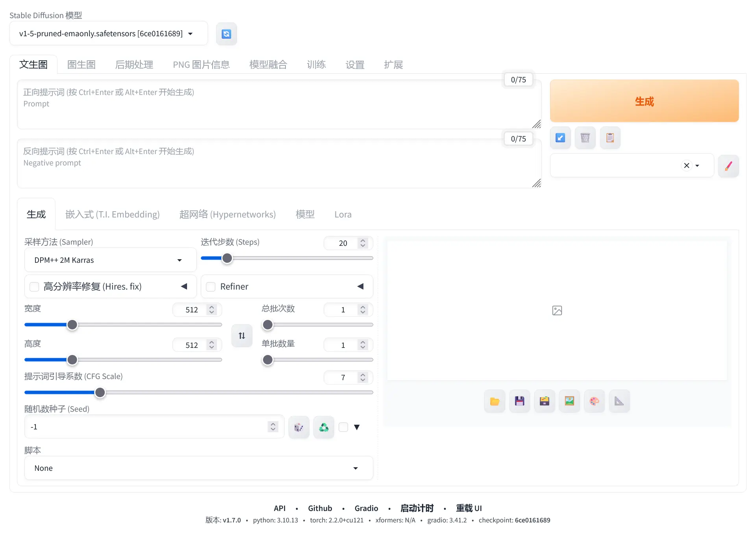Open the 扩展 tab

(393, 65)
